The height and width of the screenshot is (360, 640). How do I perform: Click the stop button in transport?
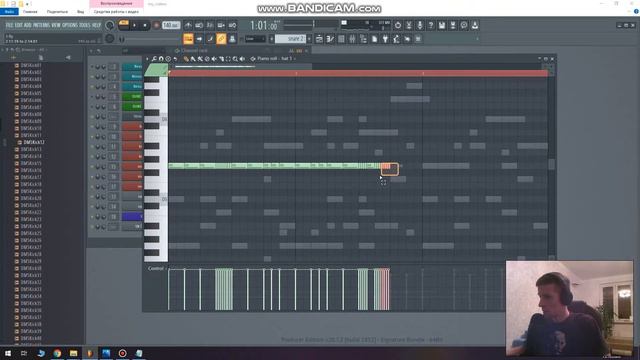(x=145, y=25)
